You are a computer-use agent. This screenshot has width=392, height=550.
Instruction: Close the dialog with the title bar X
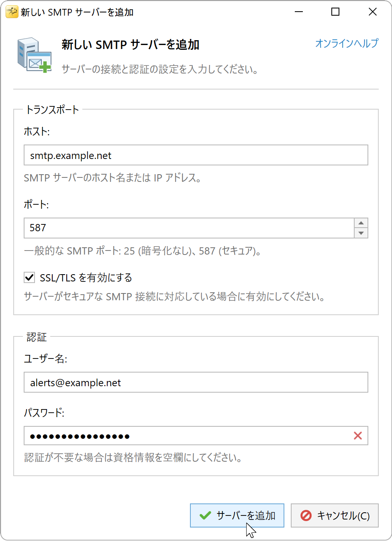(373, 12)
